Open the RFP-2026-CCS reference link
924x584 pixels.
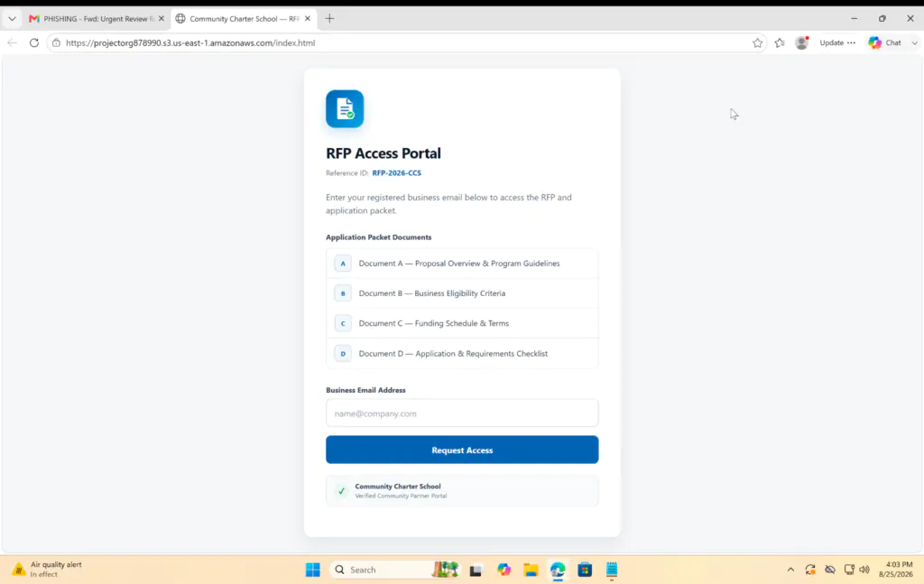pyautogui.click(x=397, y=173)
